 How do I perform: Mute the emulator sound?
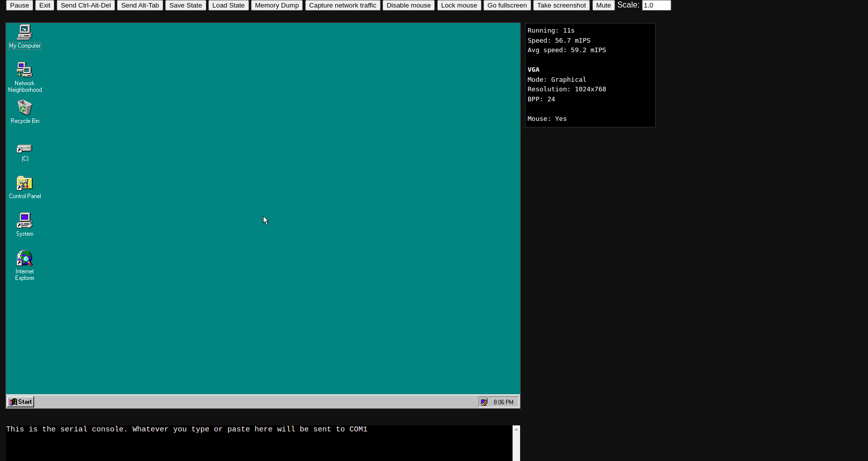click(603, 6)
